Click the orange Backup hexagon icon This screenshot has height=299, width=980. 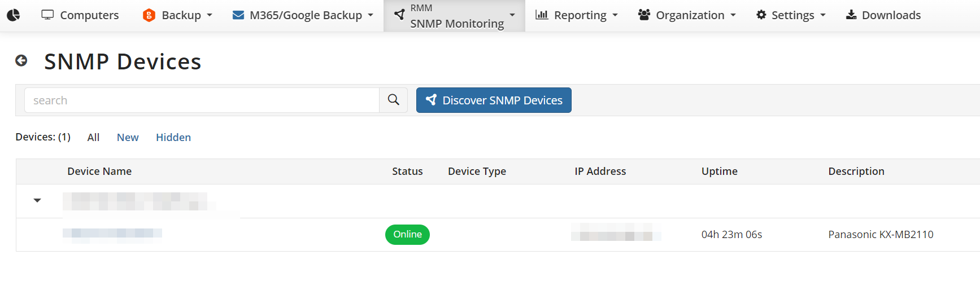149,15
